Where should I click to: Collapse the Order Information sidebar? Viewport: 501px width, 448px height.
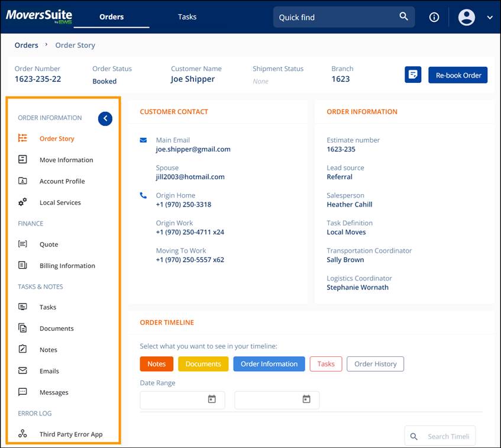pos(105,118)
